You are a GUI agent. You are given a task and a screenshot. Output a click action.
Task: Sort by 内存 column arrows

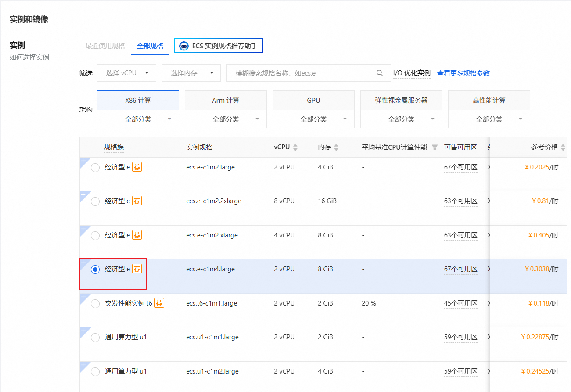(x=336, y=147)
